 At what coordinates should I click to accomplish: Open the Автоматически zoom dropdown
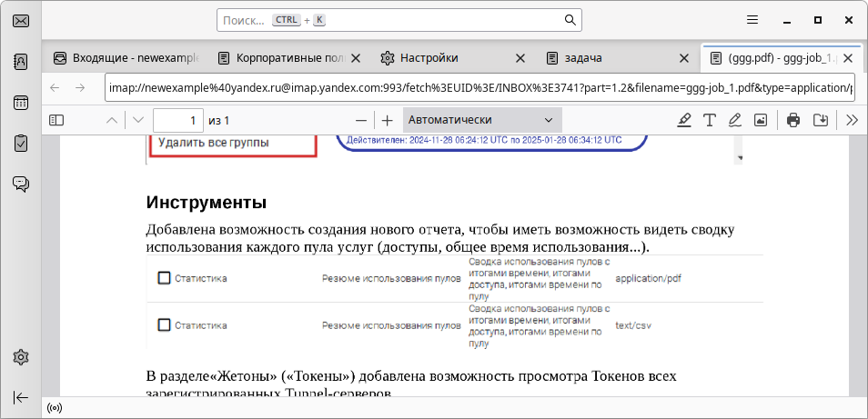pos(481,120)
